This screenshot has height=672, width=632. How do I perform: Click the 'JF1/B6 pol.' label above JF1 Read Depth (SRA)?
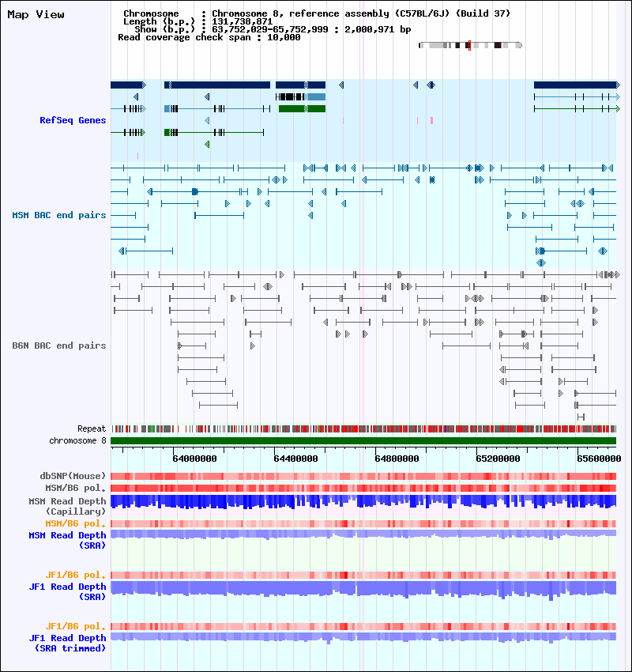[75, 575]
